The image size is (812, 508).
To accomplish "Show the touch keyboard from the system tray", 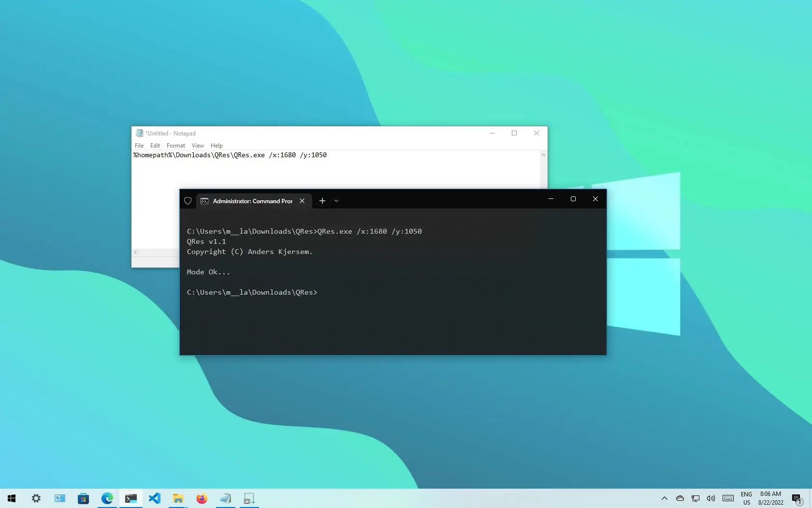I will pos(728,499).
